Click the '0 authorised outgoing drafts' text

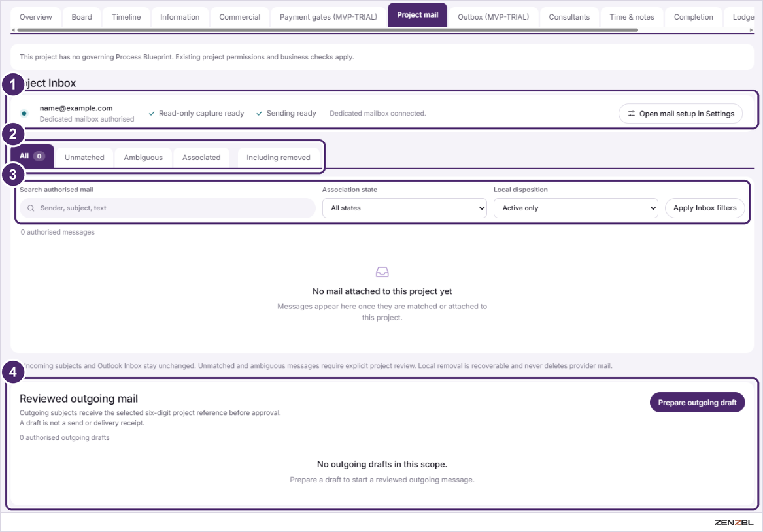point(65,438)
